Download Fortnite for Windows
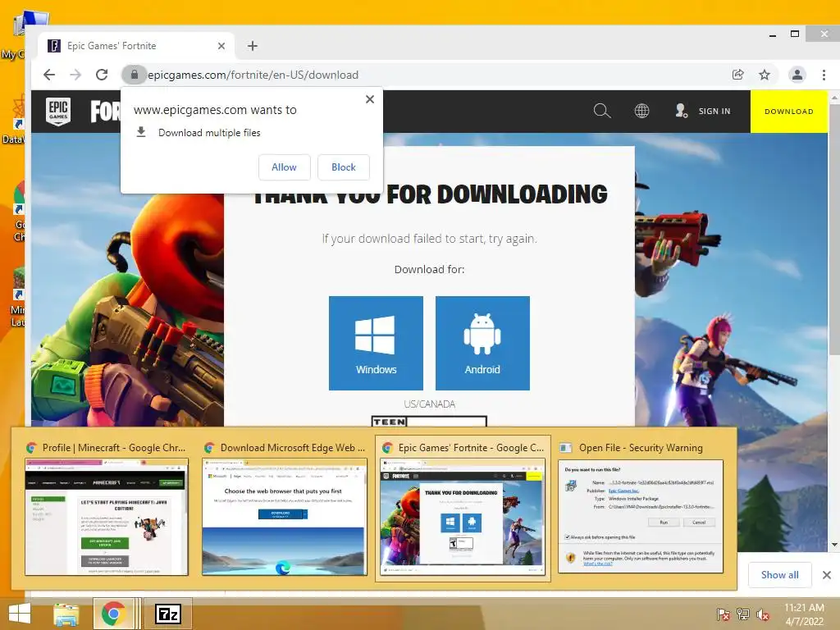Screen dimensions: 840x630 tap(376, 343)
